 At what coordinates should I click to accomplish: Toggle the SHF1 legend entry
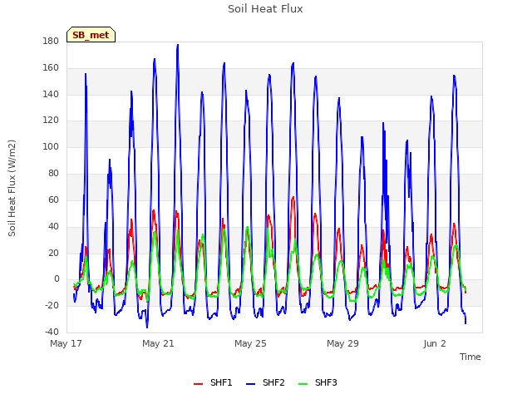point(213,382)
